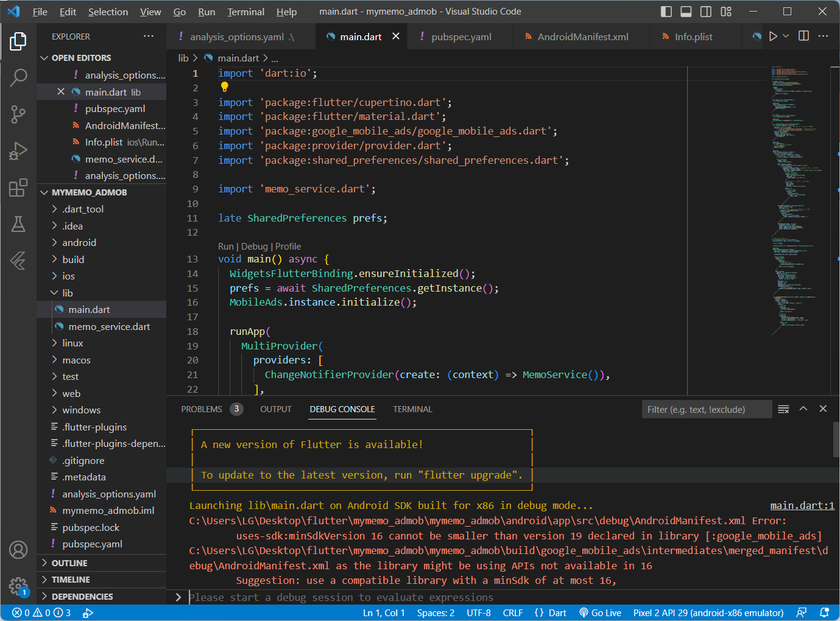Run the Dart file with play button

773,37
